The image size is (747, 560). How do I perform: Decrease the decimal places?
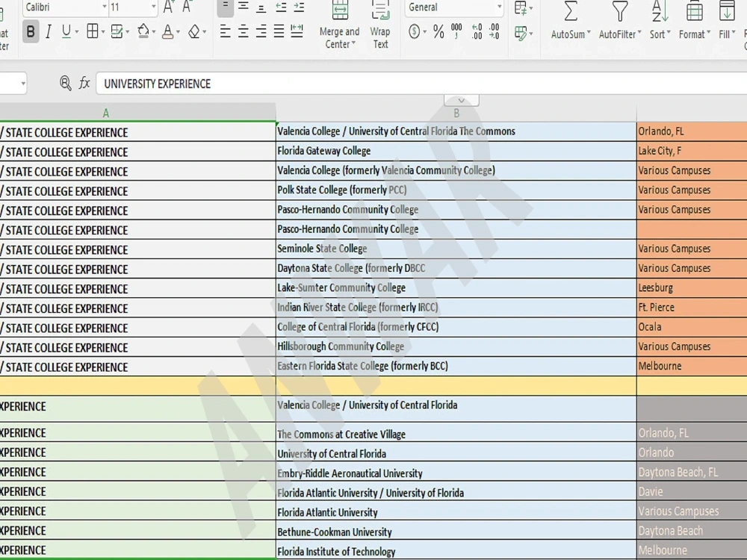pos(494,31)
